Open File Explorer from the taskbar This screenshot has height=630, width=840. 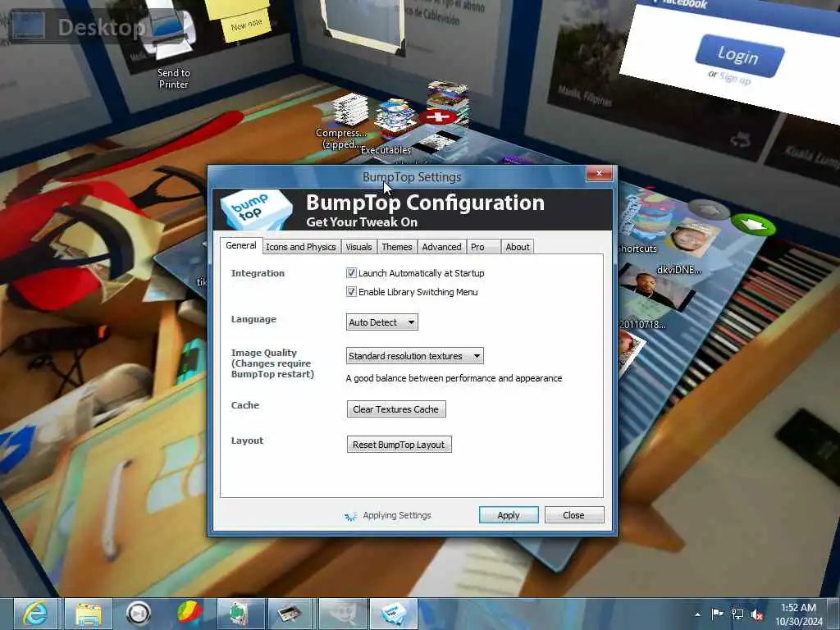pyautogui.click(x=89, y=614)
